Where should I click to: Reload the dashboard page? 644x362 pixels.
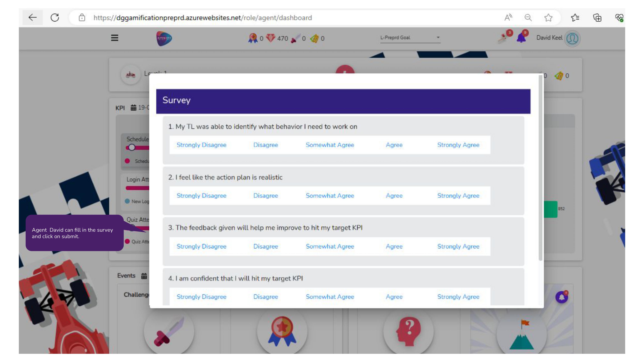pos(55,18)
